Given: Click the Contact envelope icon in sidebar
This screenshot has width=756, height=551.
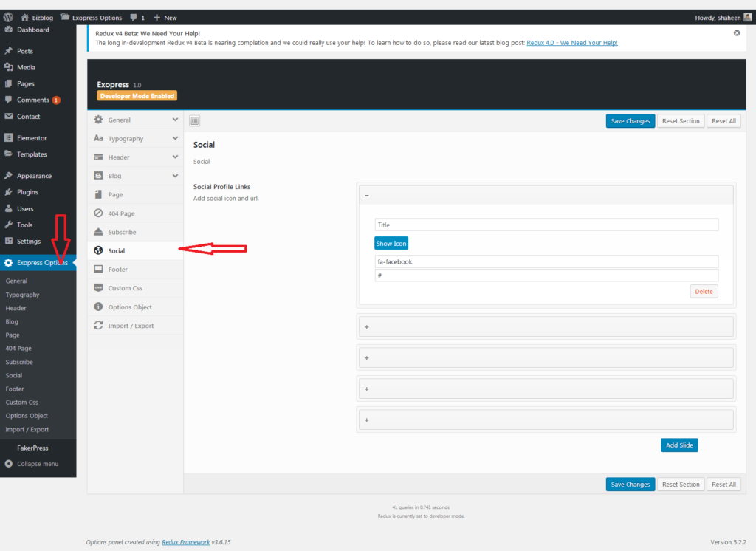Looking at the screenshot, I should (x=9, y=116).
